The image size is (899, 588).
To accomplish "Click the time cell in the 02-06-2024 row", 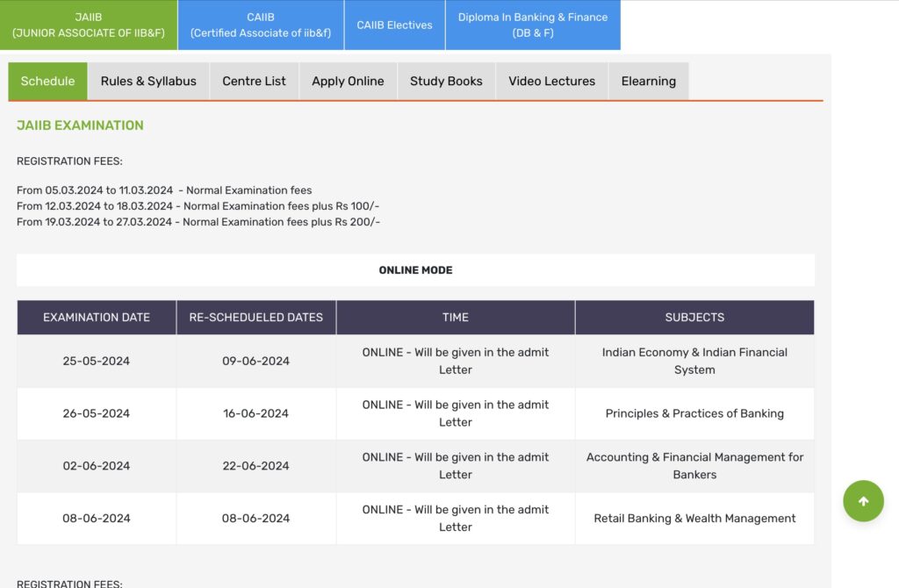I will (456, 466).
